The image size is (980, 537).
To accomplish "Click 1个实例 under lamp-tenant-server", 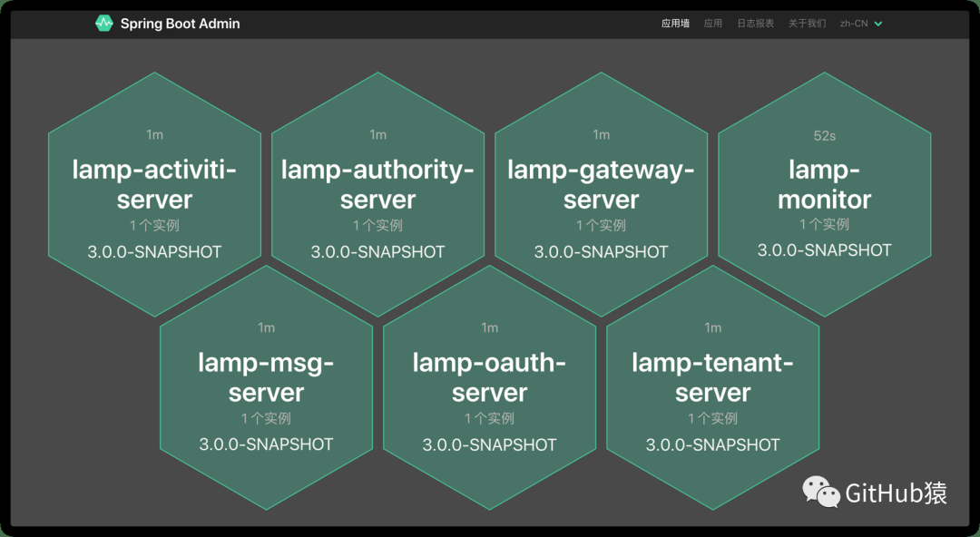I will [x=712, y=418].
